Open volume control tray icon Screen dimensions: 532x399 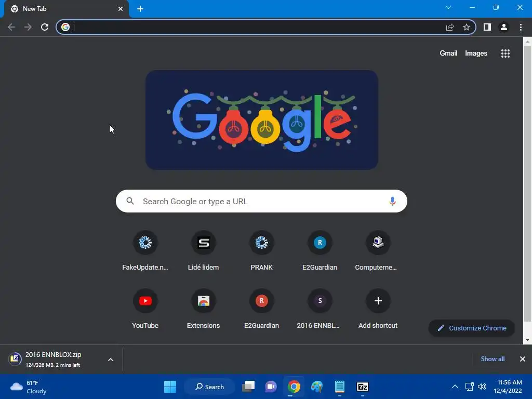[482, 387]
